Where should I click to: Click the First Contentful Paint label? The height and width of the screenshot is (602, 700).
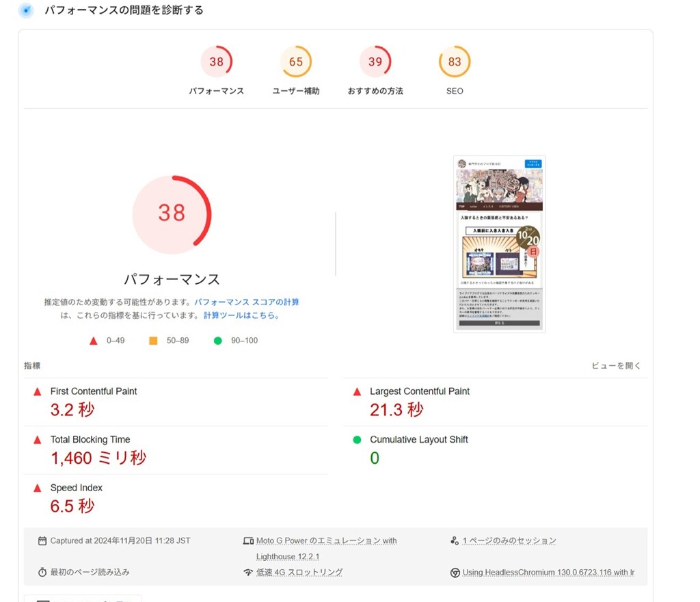tap(94, 391)
